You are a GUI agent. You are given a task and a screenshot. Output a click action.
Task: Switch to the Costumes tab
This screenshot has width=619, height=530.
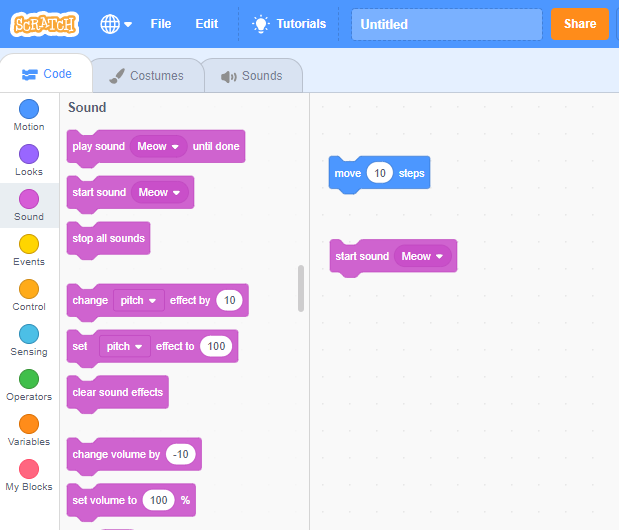(147, 76)
